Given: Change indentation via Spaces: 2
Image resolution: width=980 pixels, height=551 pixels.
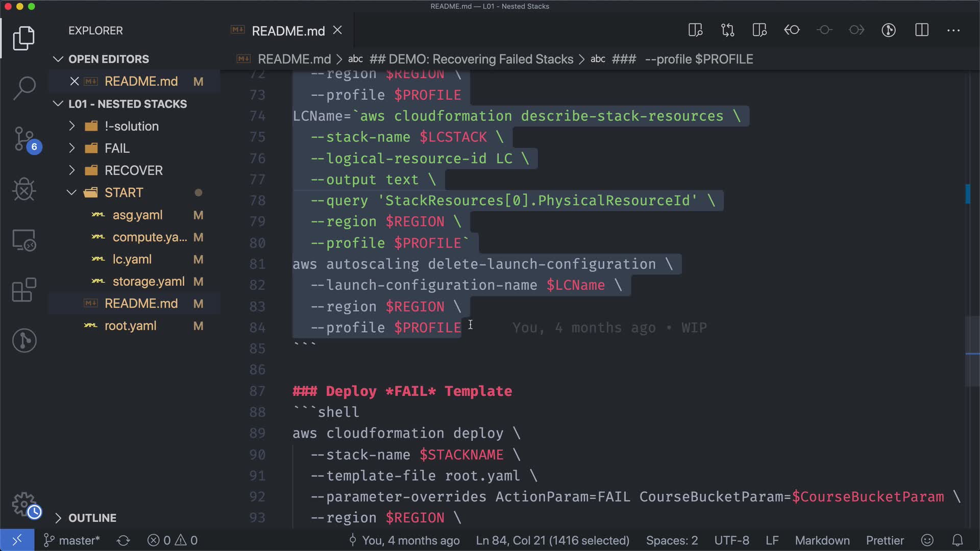Looking at the screenshot, I should (x=672, y=540).
